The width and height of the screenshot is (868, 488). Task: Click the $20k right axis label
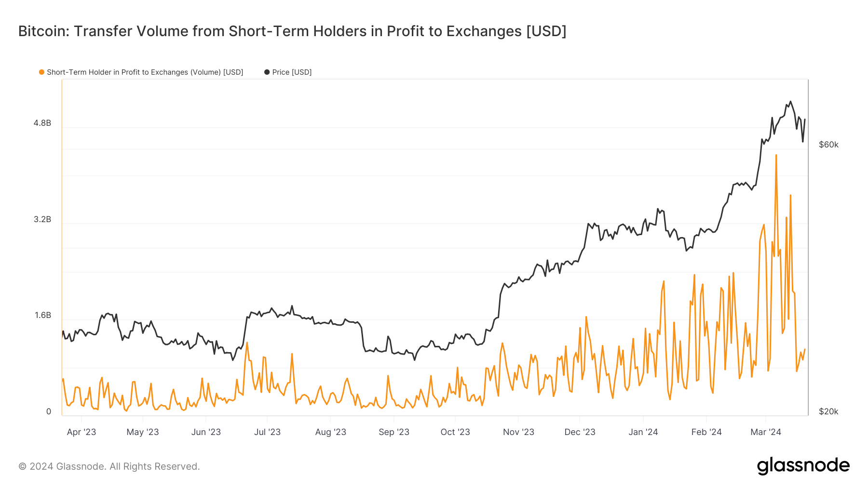(828, 411)
